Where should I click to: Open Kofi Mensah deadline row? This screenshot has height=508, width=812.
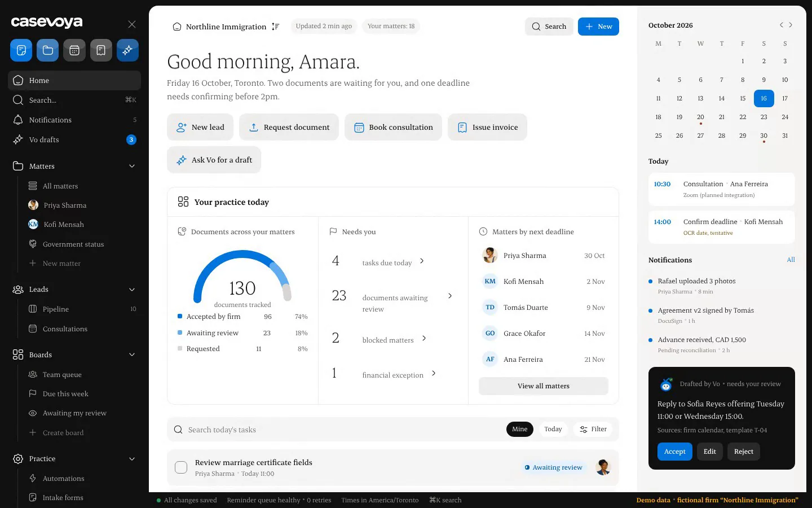coord(544,281)
